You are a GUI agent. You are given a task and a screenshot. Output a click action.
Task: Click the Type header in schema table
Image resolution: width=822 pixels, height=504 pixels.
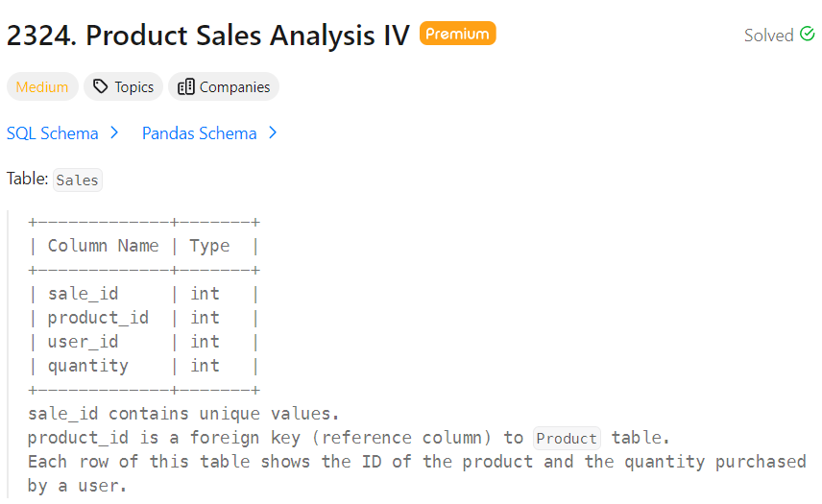pyautogui.click(x=209, y=246)
